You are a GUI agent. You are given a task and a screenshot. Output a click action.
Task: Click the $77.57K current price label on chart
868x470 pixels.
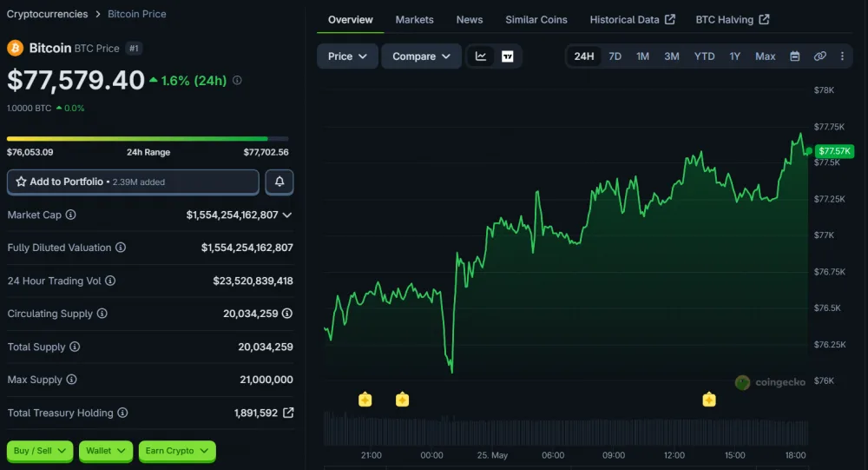coord(834,151)
